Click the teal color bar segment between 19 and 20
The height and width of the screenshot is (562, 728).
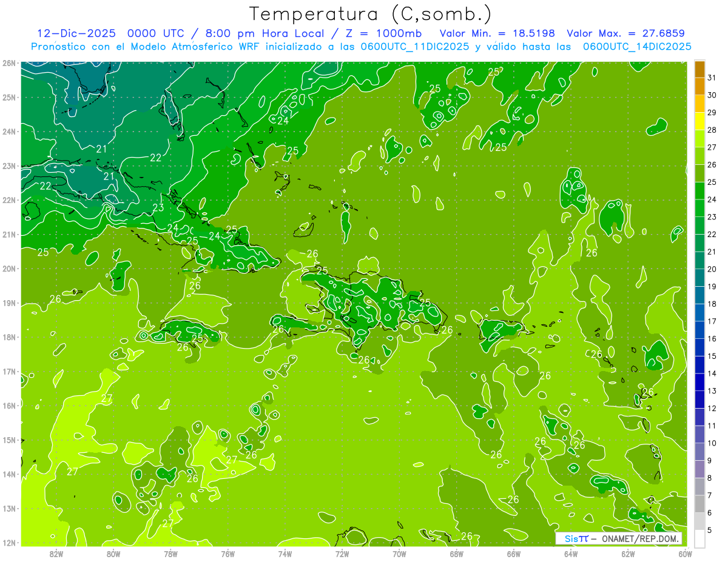point(699,278)
